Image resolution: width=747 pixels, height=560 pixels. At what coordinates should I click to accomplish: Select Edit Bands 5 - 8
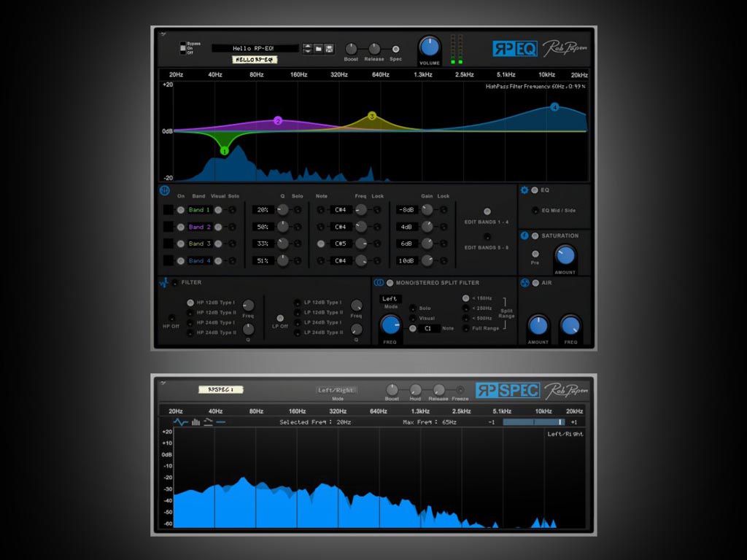[487, 237]
